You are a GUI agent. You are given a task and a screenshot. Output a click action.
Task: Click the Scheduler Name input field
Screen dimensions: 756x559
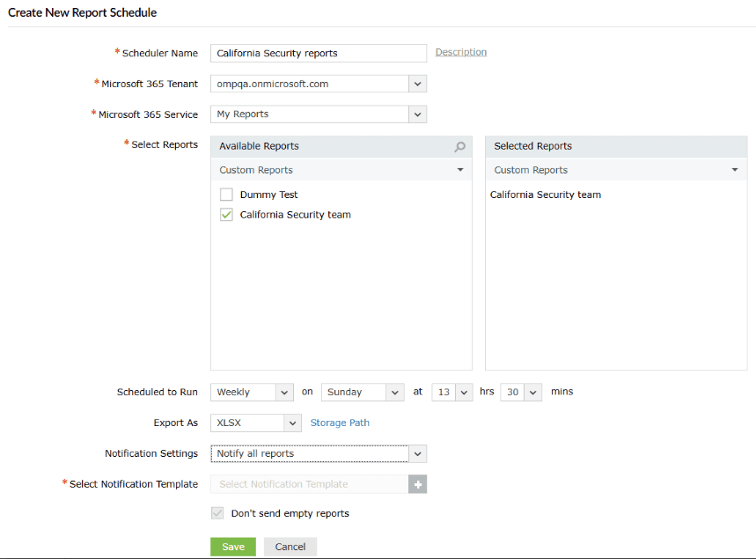[x=318, y=53]
